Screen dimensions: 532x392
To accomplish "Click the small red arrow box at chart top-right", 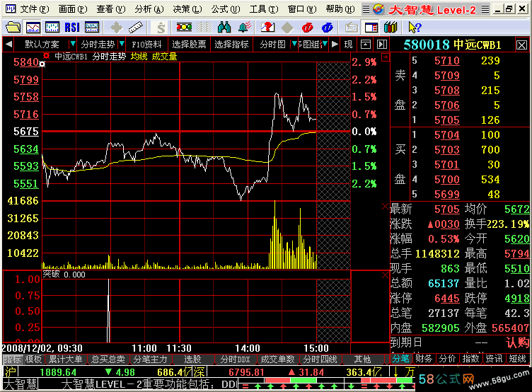I will coord(386,57).
